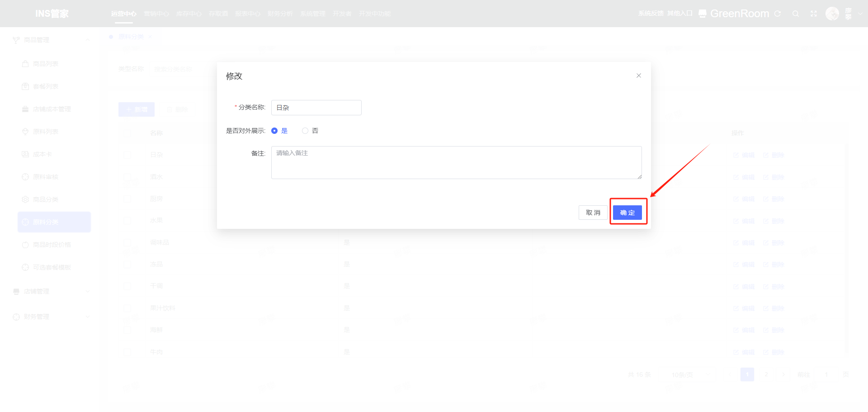Open the 系统管理 top menu

(x=313, y=14)
